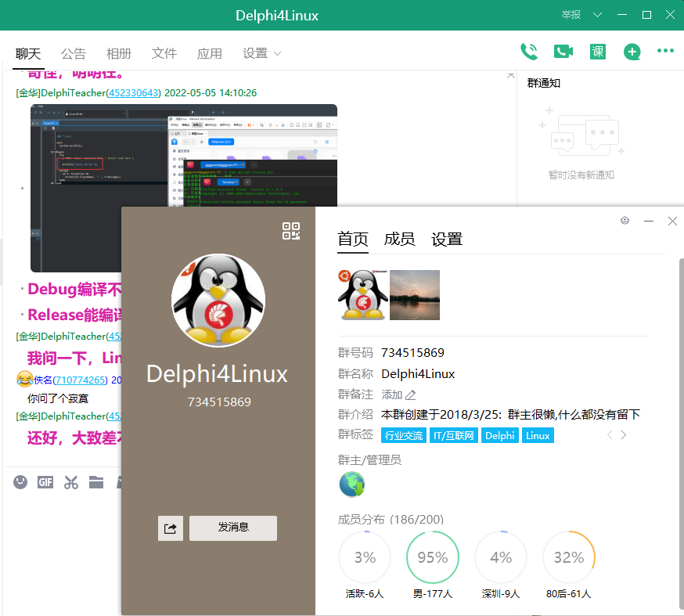Open the 应用 tab
684x616 pixels.
210,54
